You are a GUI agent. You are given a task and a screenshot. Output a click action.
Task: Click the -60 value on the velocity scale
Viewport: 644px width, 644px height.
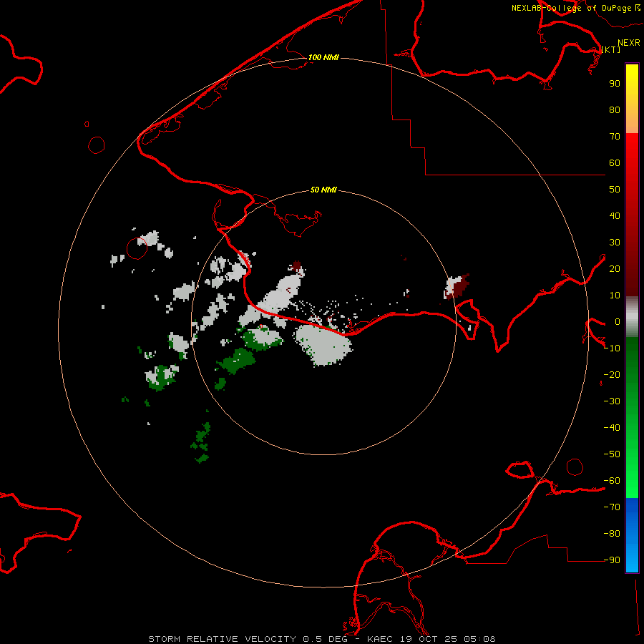click(x=612, y=481)
